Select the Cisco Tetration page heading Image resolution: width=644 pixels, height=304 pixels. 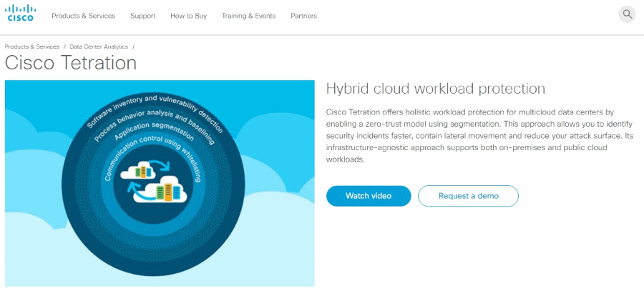(x=71, y=63)
